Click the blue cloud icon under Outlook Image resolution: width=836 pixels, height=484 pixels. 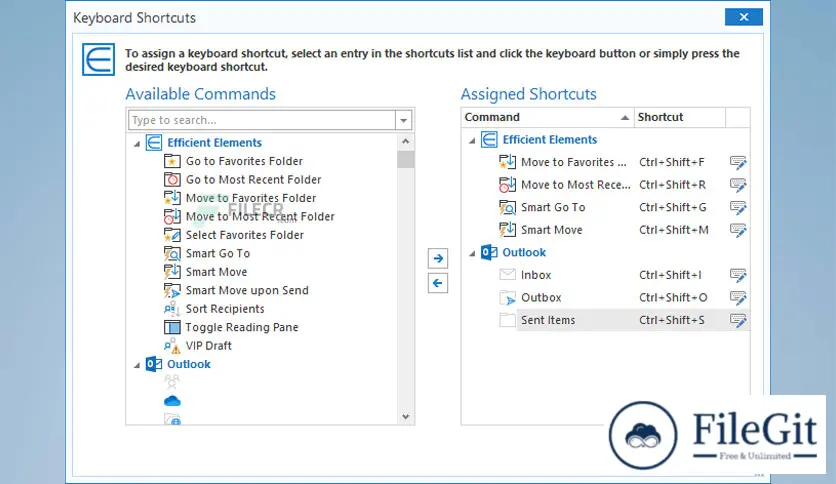172,401
